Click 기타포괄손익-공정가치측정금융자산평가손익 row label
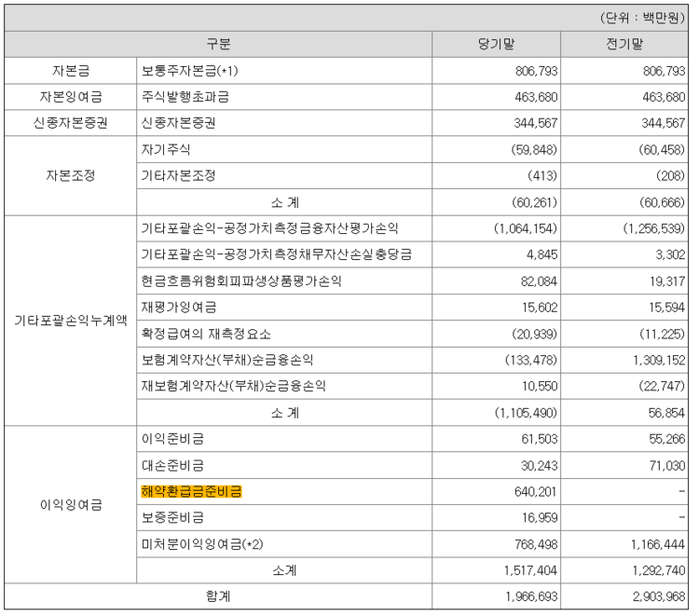 (269, 228)
